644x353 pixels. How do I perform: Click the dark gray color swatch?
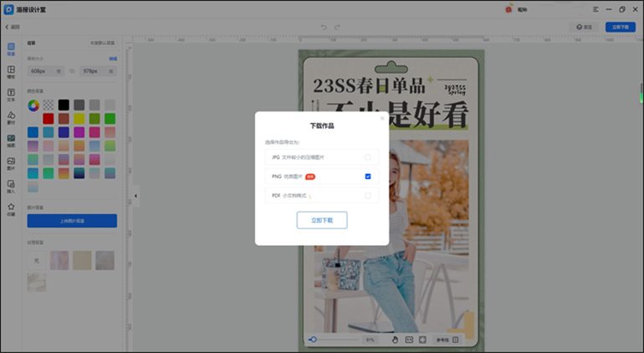tap(79, 105)
